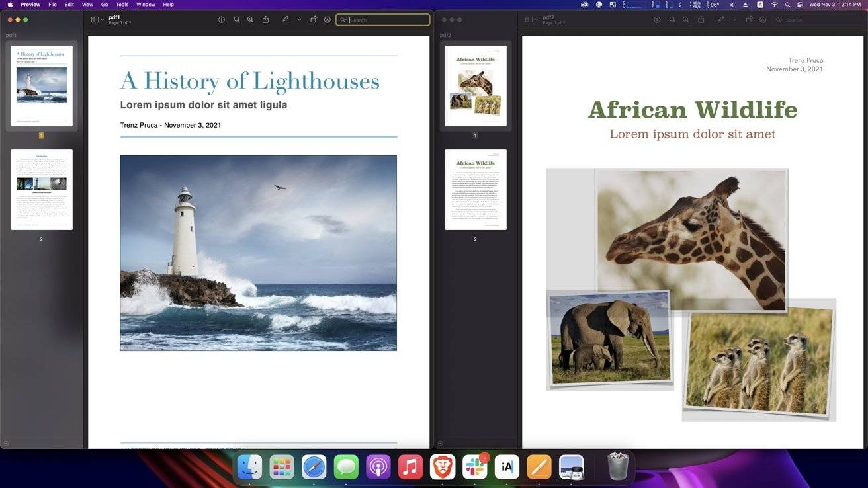Open the markup tool dropdown in pdf2
Image resolution: width=868 pixels, height=488 pixels.
click(x=734, y=19)
